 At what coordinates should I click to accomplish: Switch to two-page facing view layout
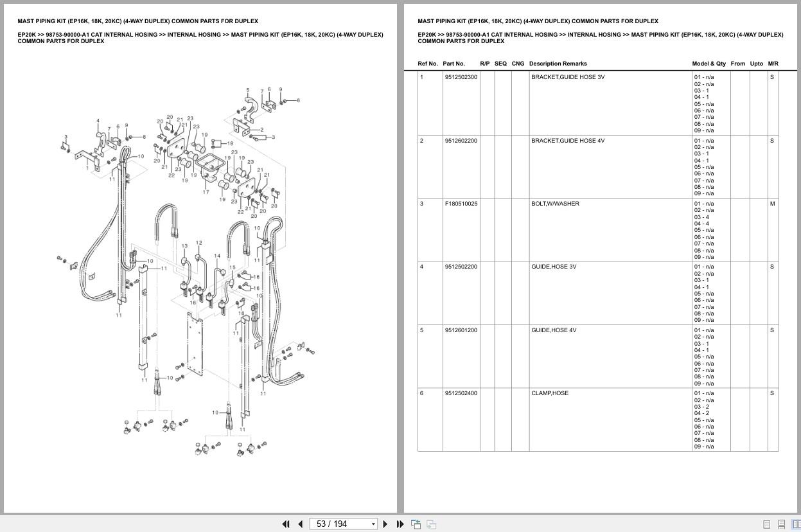pyautogui.click(x=796, y=524)
